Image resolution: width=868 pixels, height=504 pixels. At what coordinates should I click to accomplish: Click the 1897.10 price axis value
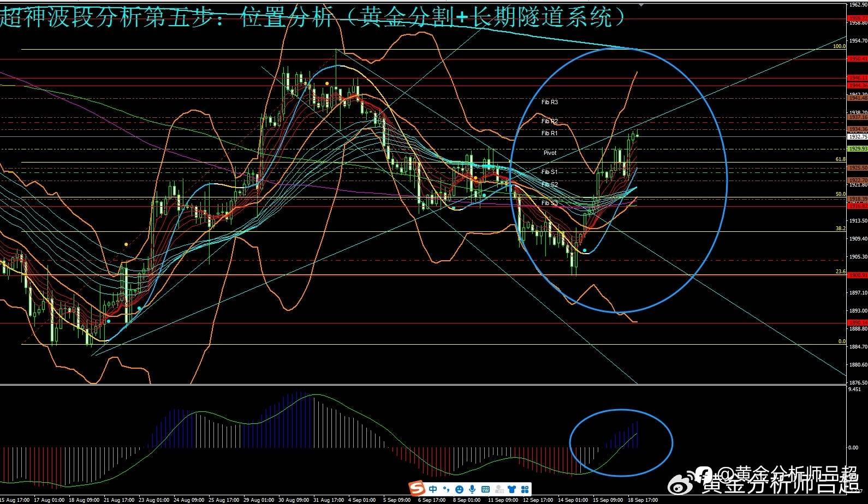[859, 293]
